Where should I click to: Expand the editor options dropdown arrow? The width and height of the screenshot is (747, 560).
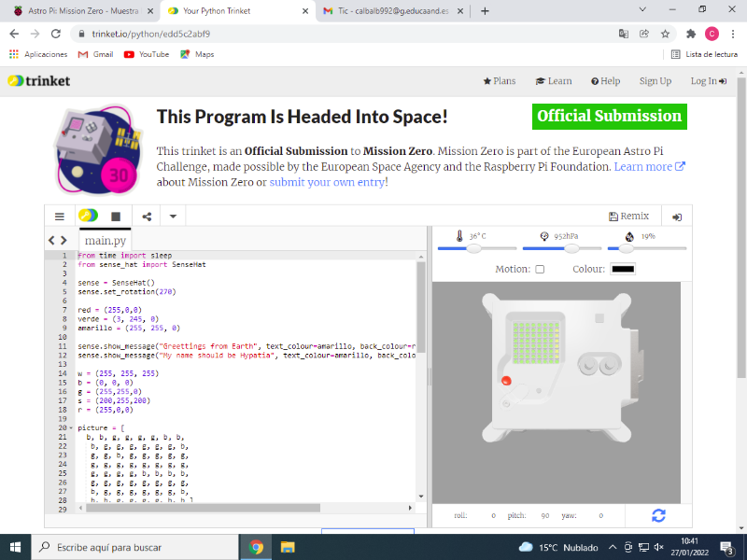[x=173, y=217]
